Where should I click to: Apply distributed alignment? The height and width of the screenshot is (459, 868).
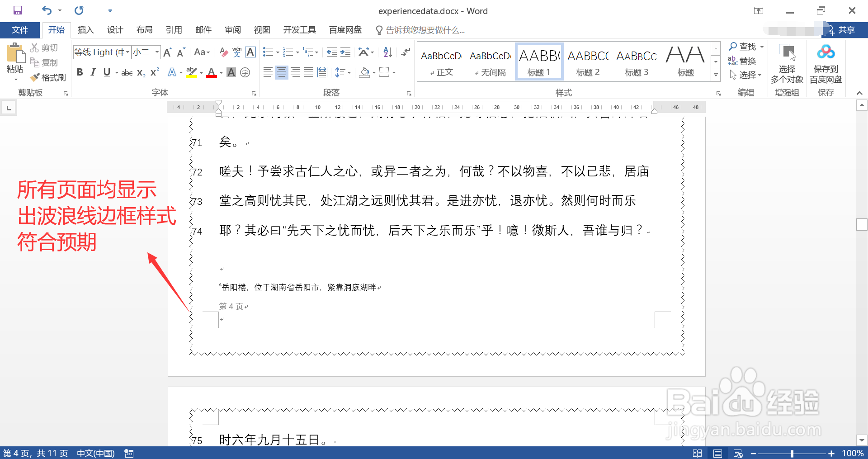pos(322,72)
